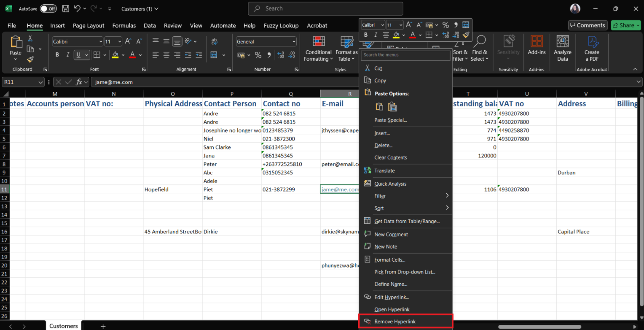Viewport: 644px width, 330px height.
Task: Expand the Name Box dropdown arrow
Action: click(40, 82)
